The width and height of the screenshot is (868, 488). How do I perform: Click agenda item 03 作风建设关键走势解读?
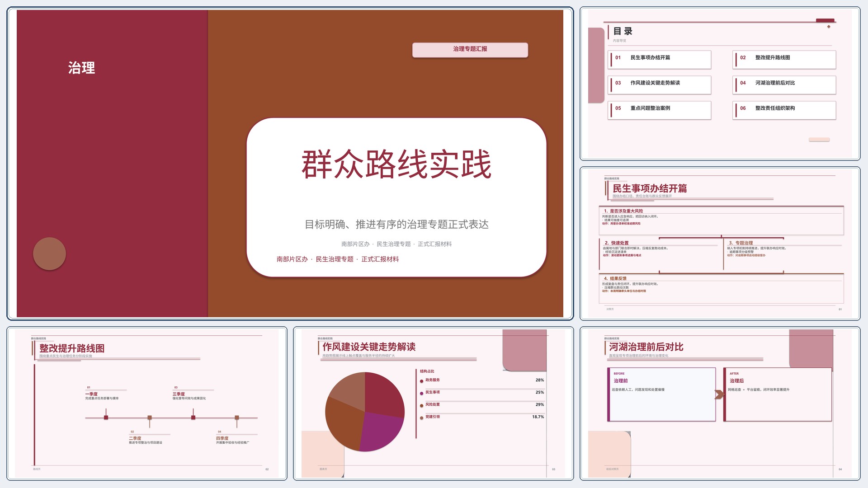pos(660,84)
